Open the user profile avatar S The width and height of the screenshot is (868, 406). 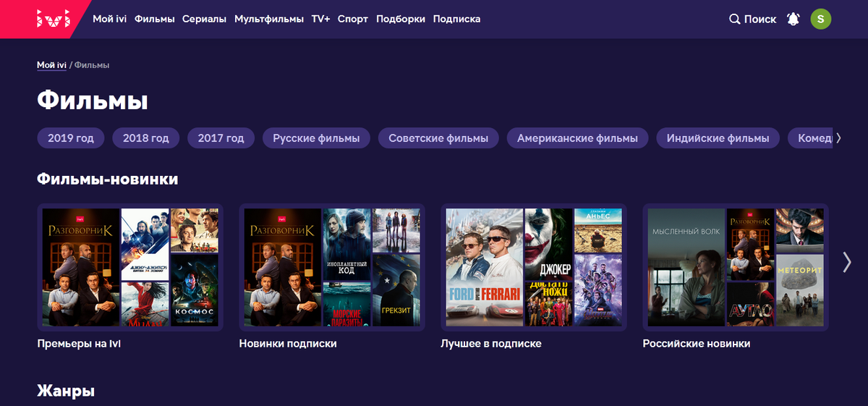[820, 19]
